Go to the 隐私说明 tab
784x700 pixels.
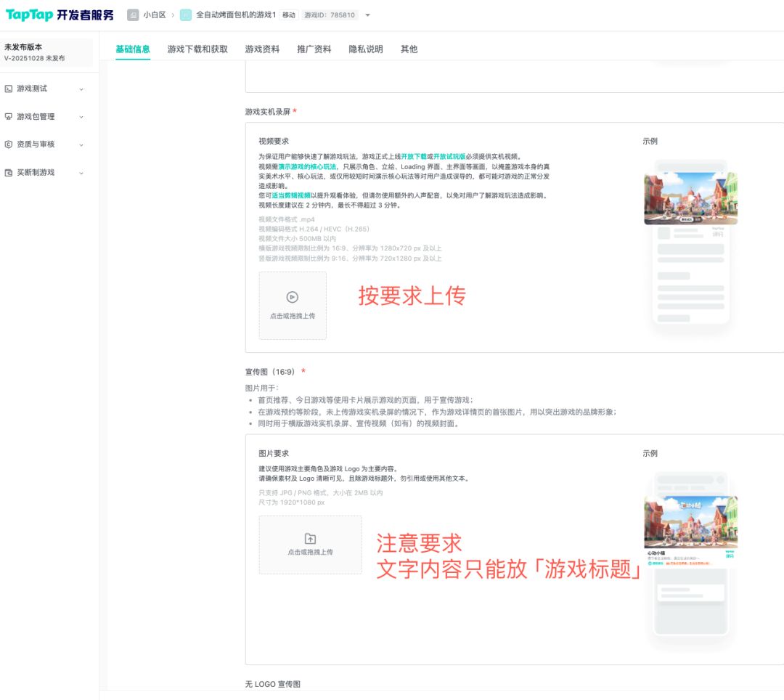point(366,49)
